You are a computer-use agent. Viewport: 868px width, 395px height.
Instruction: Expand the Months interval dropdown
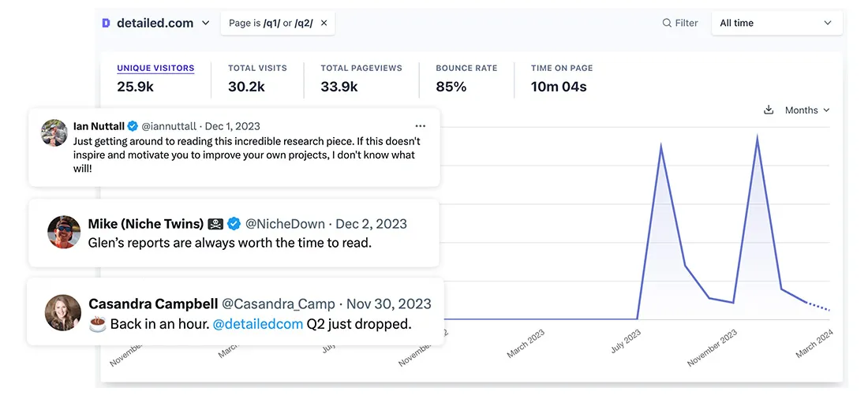point(806,110)
